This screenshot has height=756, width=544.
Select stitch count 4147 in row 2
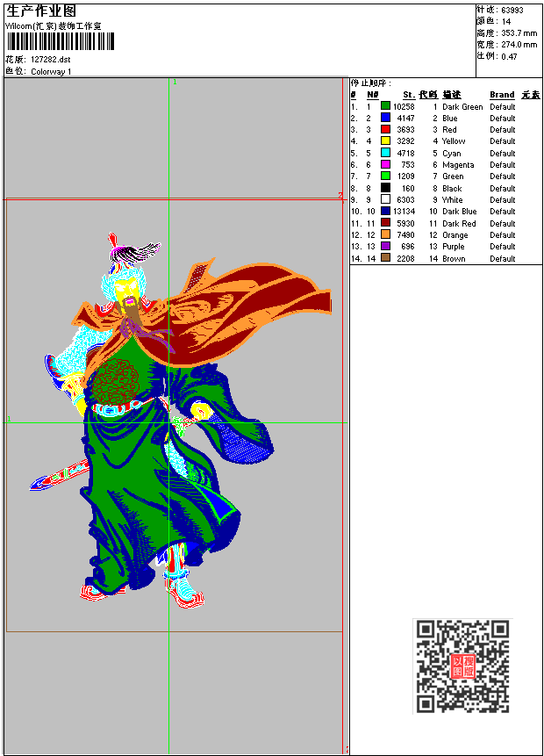pyautogui.click(x=405, y=119)
